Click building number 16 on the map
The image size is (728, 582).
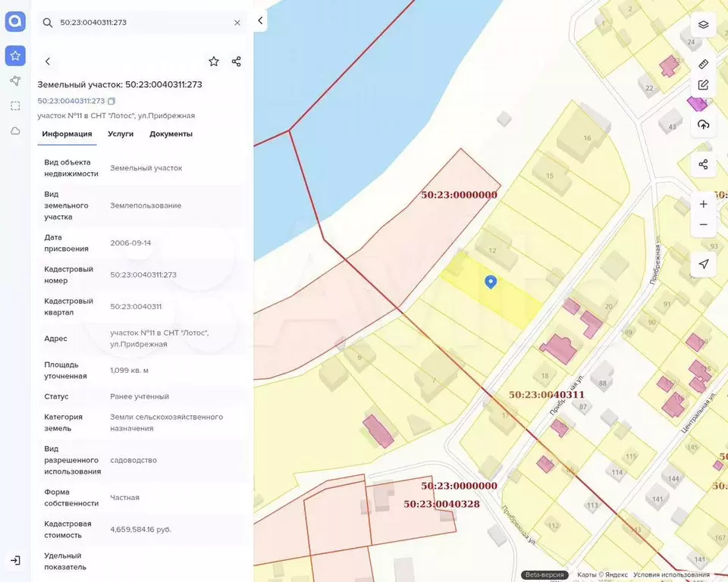587,138
